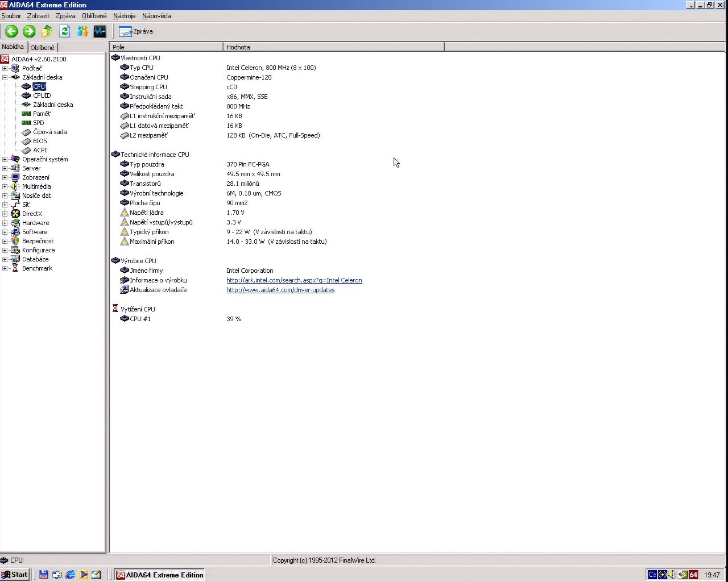
Task: Expand the DirectX tree node
Action: [5, 214]
